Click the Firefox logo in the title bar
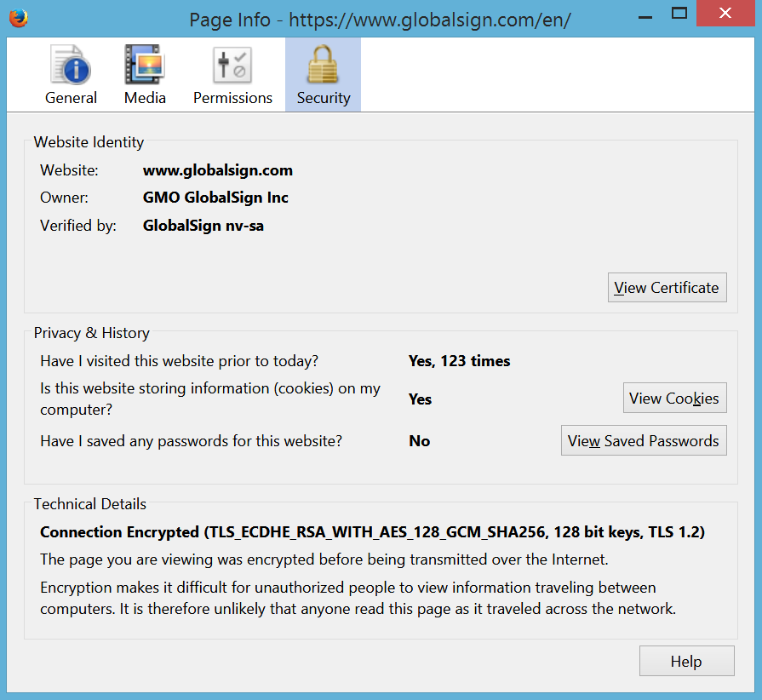Image resolution: width=762 pixels, height=700 pixels. [x=19, y=18]
